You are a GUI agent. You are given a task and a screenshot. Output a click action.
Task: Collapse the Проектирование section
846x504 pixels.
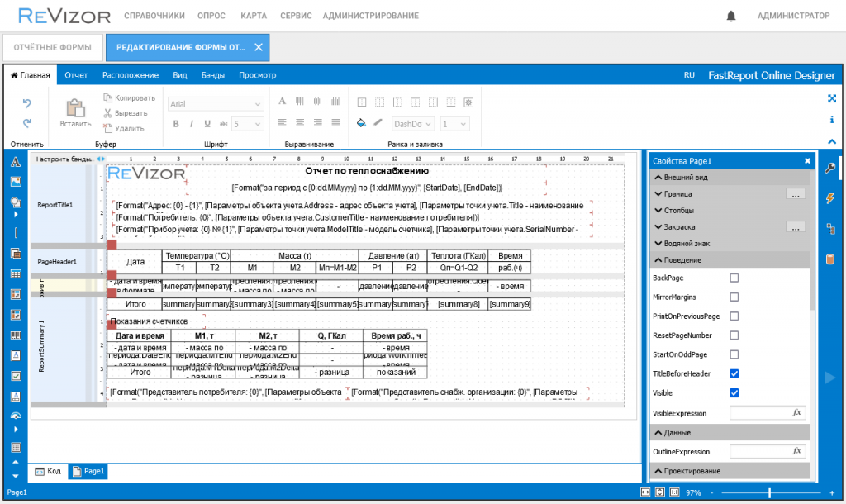[730, 471]
